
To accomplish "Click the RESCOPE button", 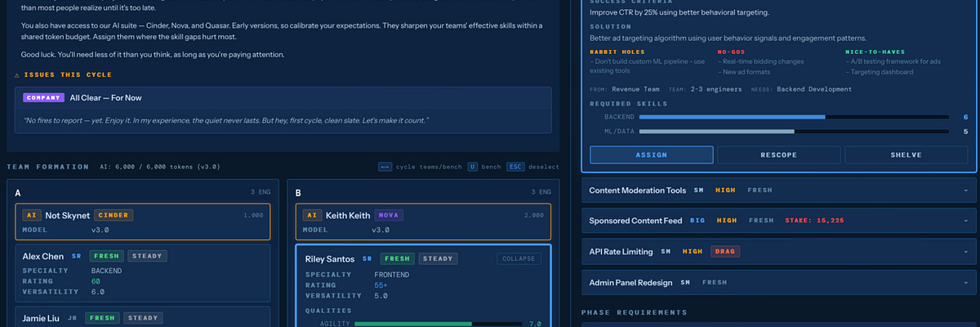I will (778, 155).
